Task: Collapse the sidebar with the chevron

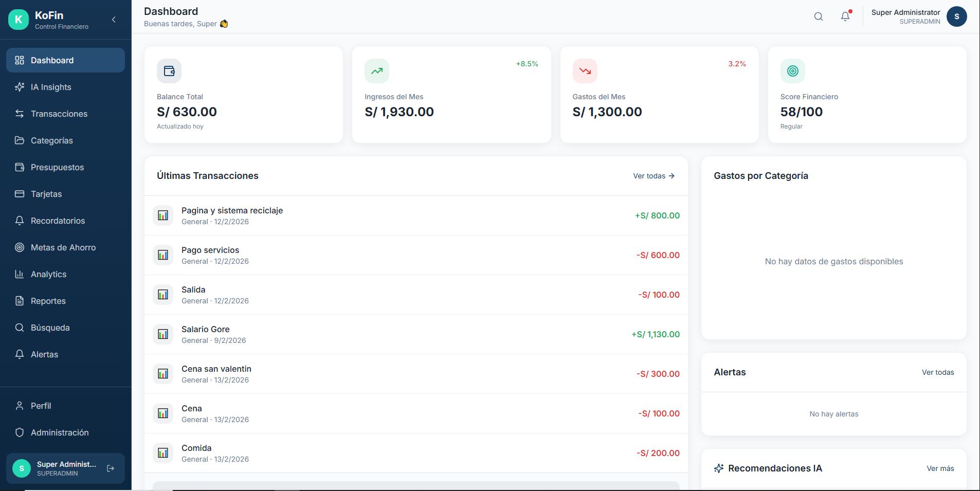Action: point(114,19)
